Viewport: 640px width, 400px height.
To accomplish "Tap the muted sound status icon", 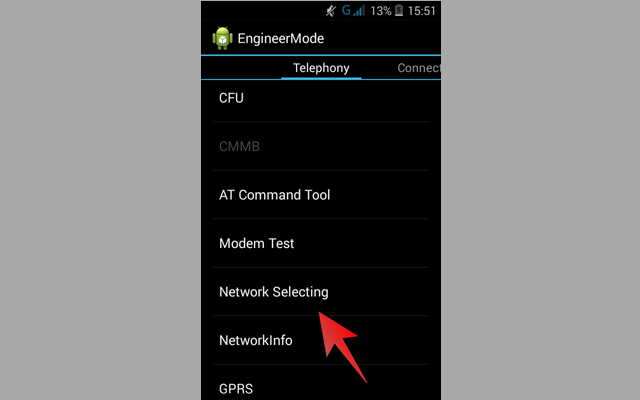I will click(x=331, y=11).
